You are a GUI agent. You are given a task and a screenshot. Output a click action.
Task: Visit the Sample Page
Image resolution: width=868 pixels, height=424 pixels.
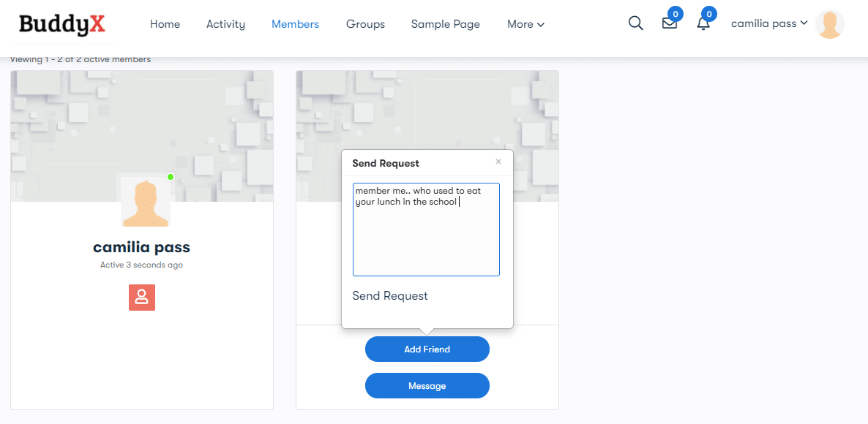pos(445,24)
